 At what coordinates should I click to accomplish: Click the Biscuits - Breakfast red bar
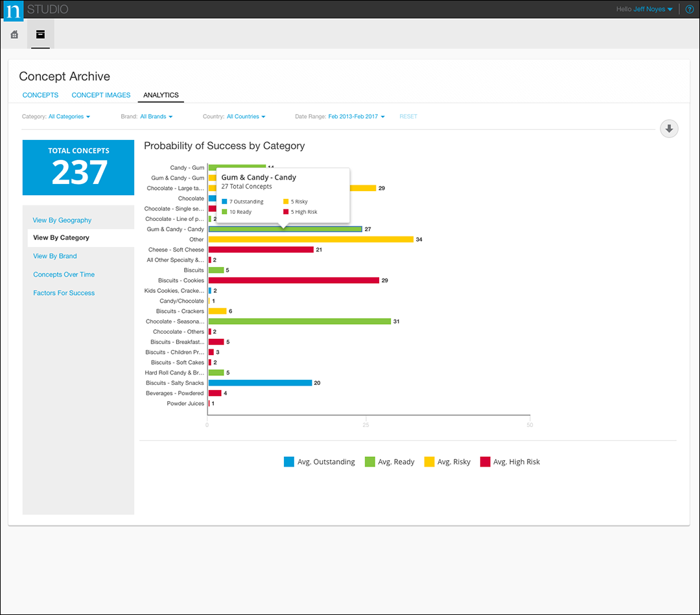216,342
